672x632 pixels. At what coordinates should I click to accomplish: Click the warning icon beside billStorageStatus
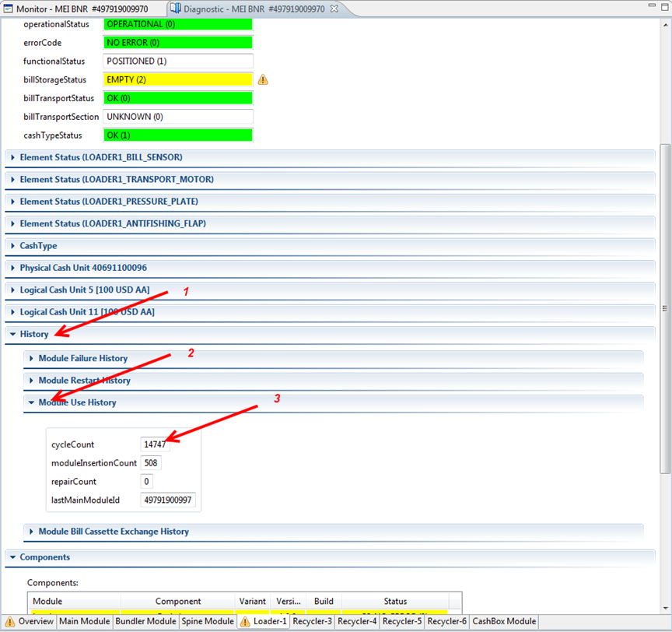click(x=263, y=79)
